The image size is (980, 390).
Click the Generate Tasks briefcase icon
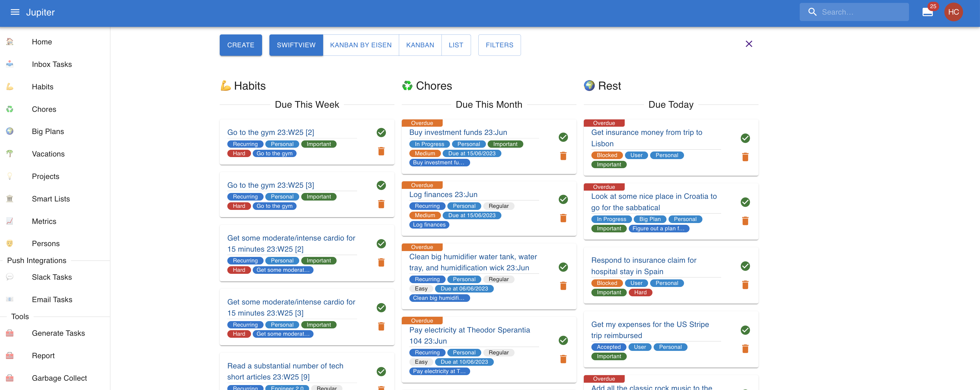(9, 333)
